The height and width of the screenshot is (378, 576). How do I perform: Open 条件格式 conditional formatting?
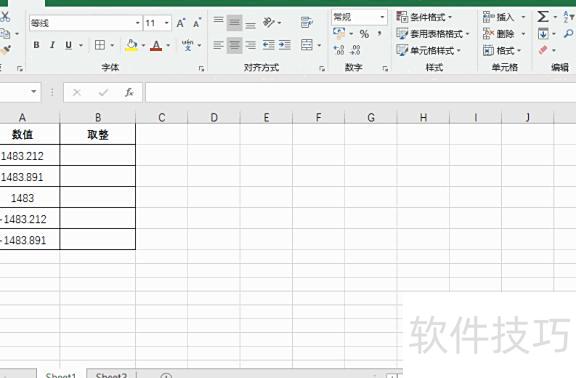[424, 17]
